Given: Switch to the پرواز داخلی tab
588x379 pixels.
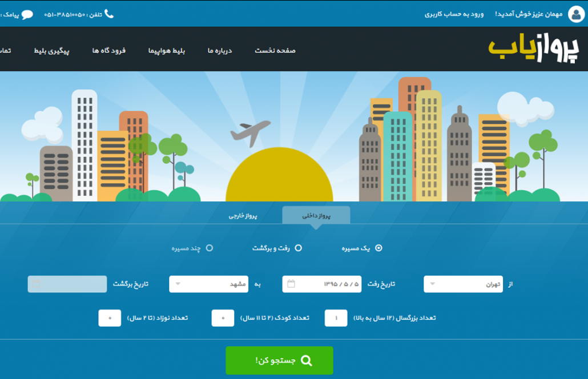Looking at the screenshot, I should click(x=316, y=216).
